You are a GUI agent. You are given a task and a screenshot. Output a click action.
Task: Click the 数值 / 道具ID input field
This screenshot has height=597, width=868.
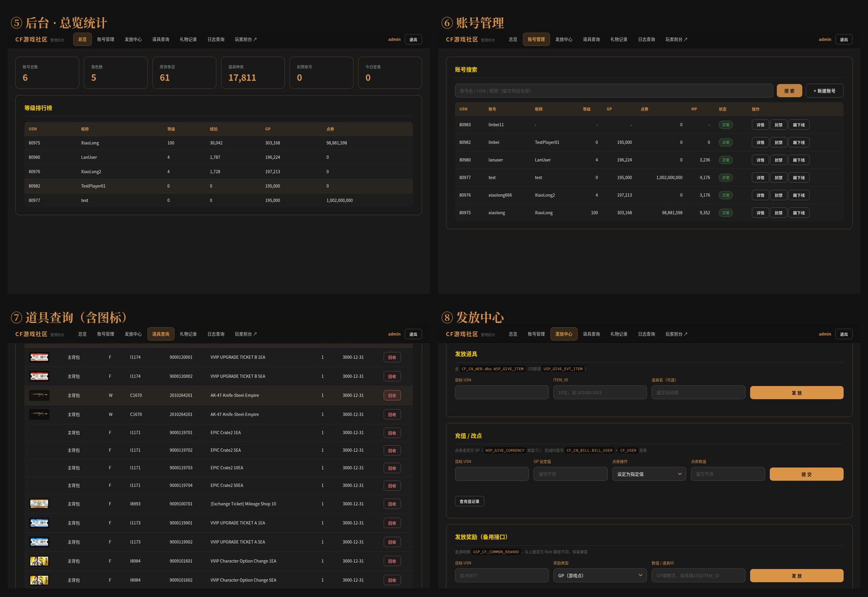coord(698,575)
